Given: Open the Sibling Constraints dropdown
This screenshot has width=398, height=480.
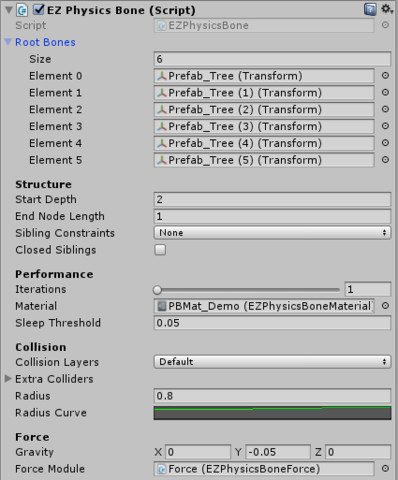Looking at the screenshot, I should pos(272,233).
